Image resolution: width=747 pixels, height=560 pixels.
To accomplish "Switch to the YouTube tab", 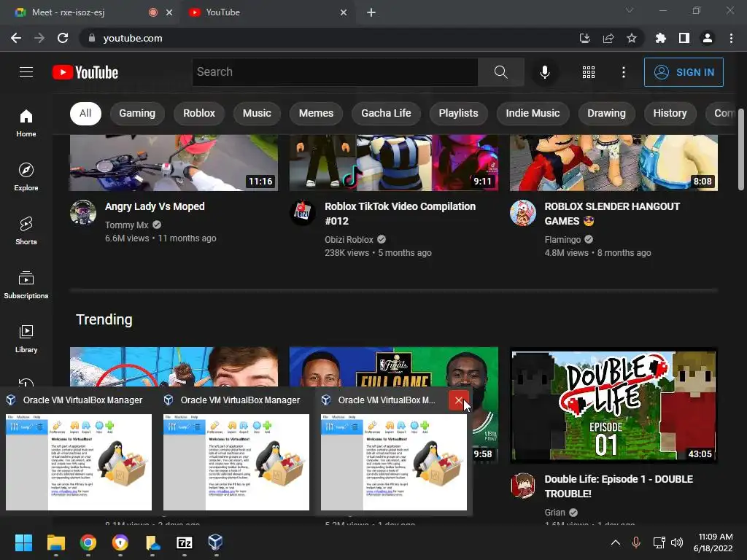I will 268,12.
